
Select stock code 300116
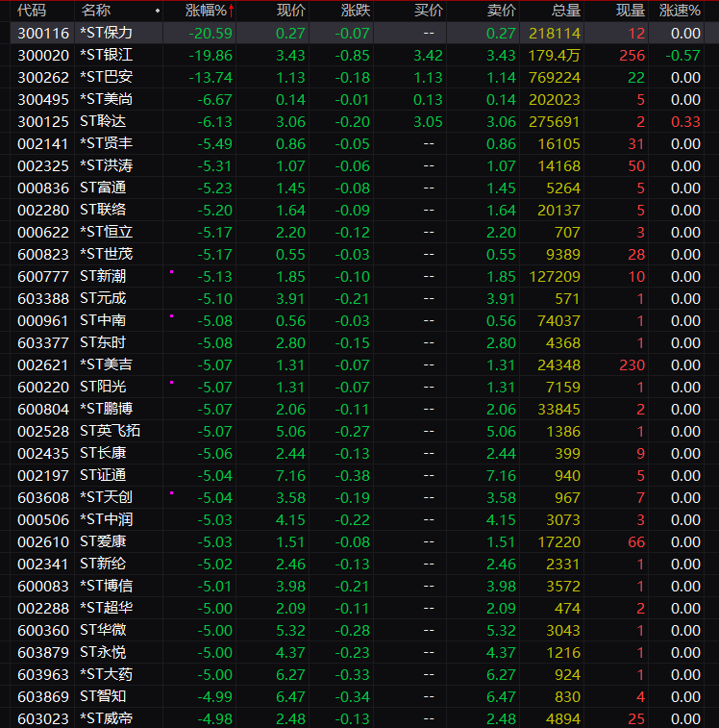43,33
